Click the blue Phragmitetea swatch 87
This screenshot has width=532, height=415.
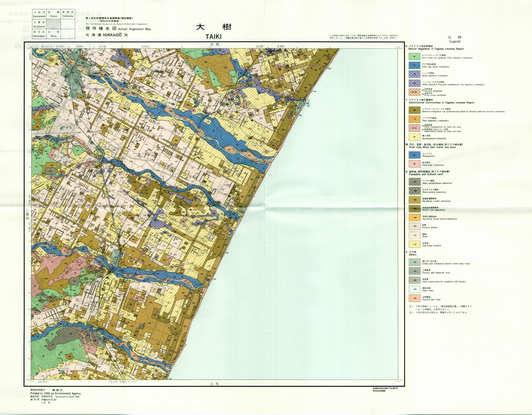[x=414, y=155]
